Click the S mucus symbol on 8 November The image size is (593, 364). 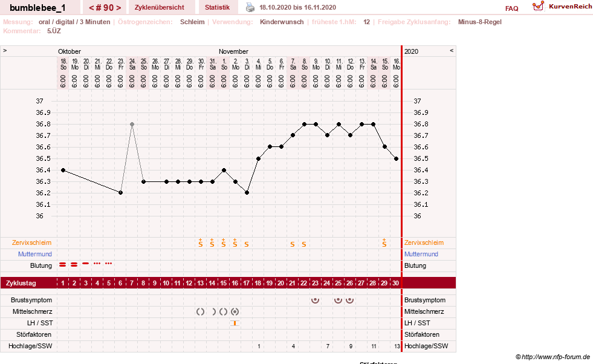(304, 244)
